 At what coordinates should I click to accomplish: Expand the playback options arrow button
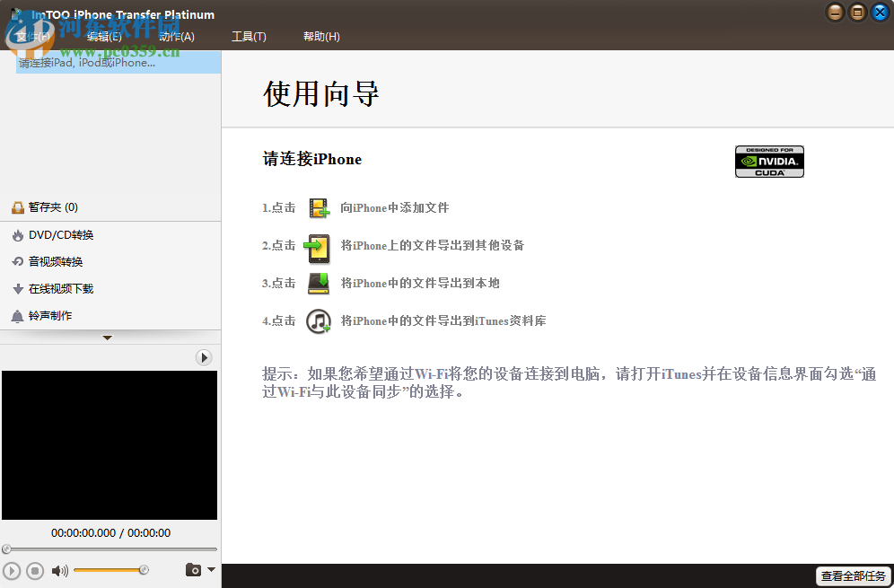pyautogui.click(x=204, y=356)
